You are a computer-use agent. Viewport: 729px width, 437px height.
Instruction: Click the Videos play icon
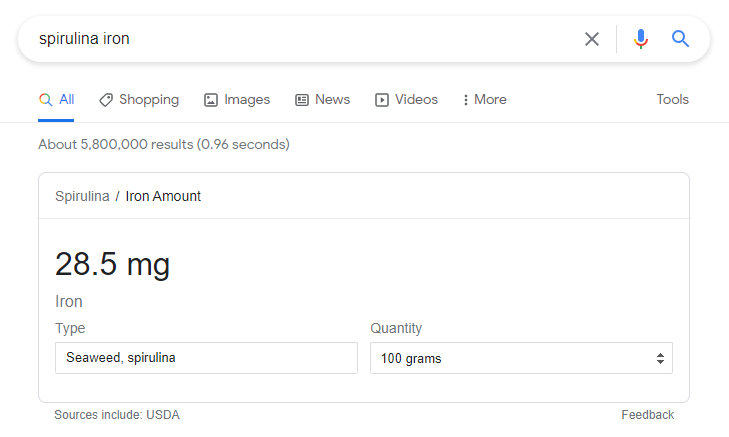382,100
